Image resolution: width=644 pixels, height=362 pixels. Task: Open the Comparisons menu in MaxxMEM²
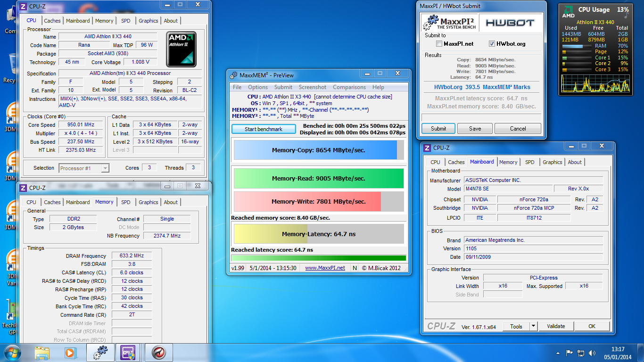pos(349,87)
